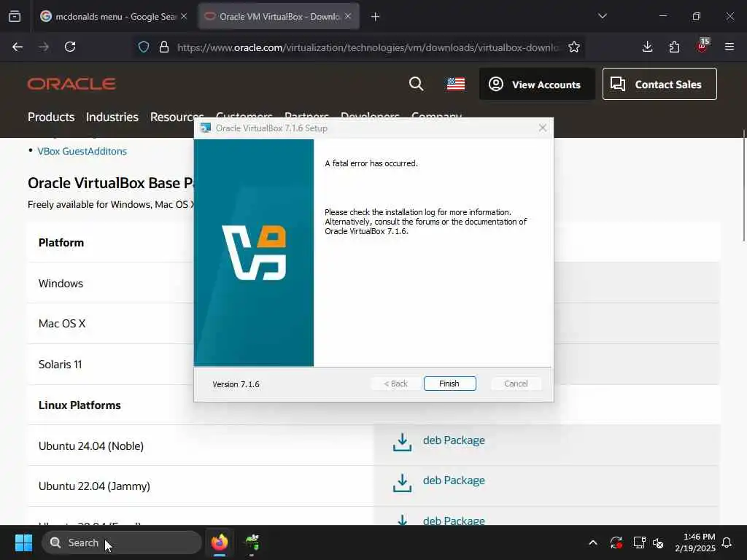Open the Industries menu on the Oracle site
Image resolution: width=747 pixels, height=560 pixels.
(x=112, y=117)
